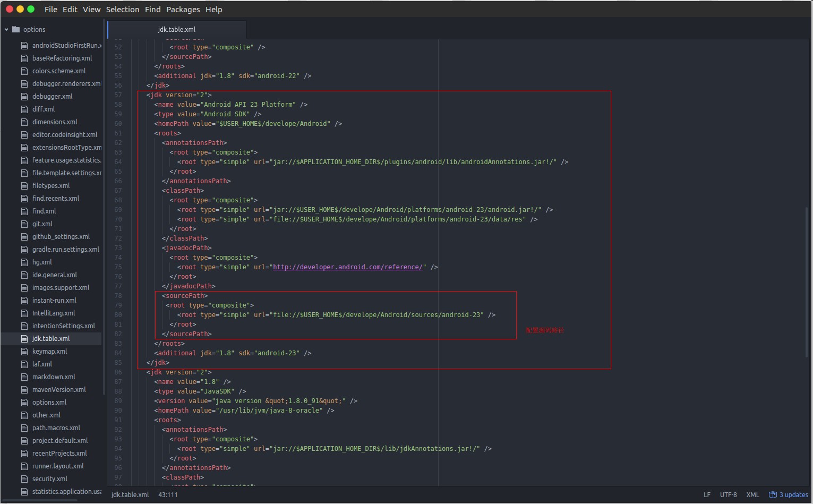Follow the developer.android.com reference link

coord(348,267)
